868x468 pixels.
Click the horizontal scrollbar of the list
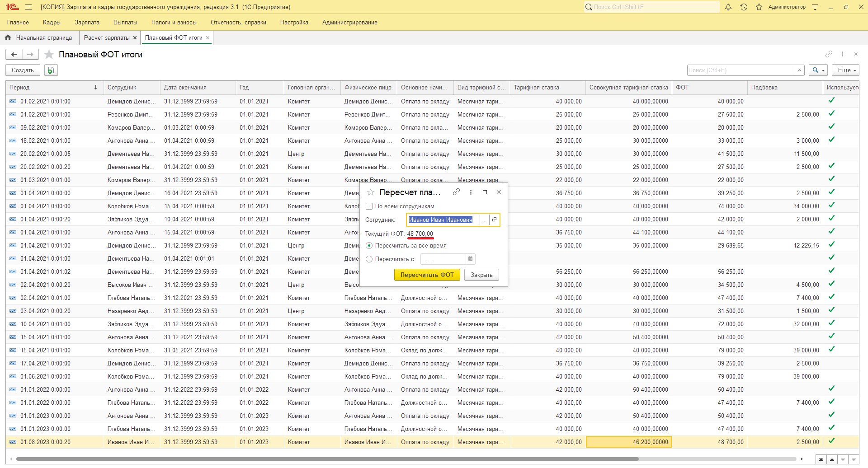(327, 459)
